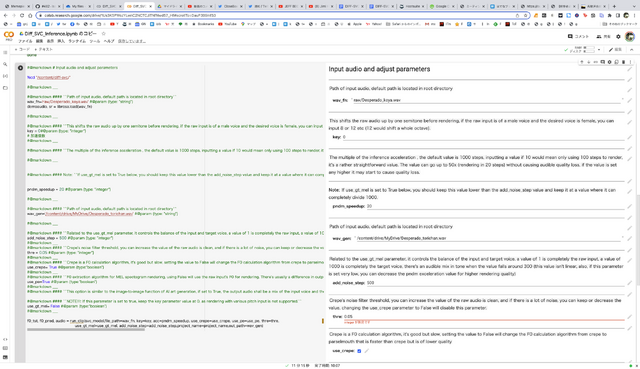
Task: Edit the form title pencil icon
Action: click(x=629, y=69)
